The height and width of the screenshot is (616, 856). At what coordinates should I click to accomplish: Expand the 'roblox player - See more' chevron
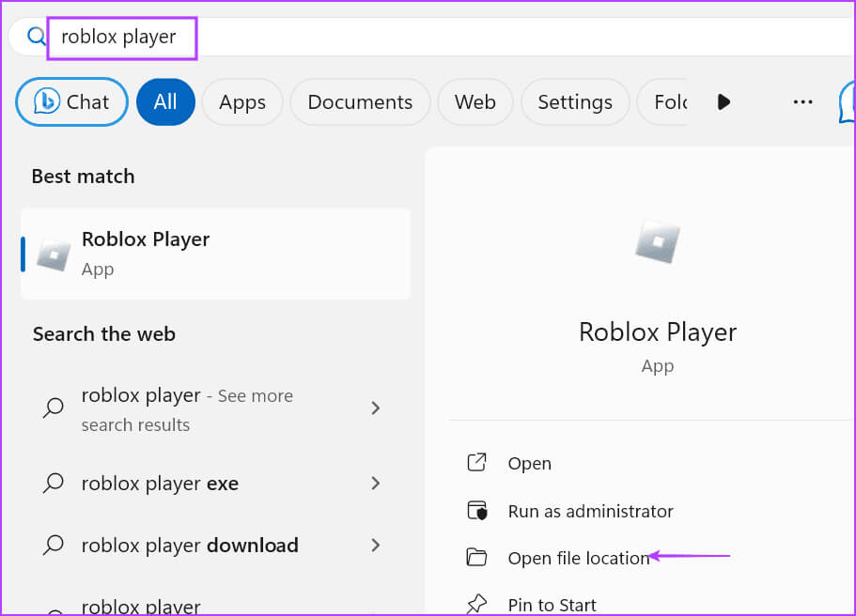pyautogui.click(x=375, y=408)
